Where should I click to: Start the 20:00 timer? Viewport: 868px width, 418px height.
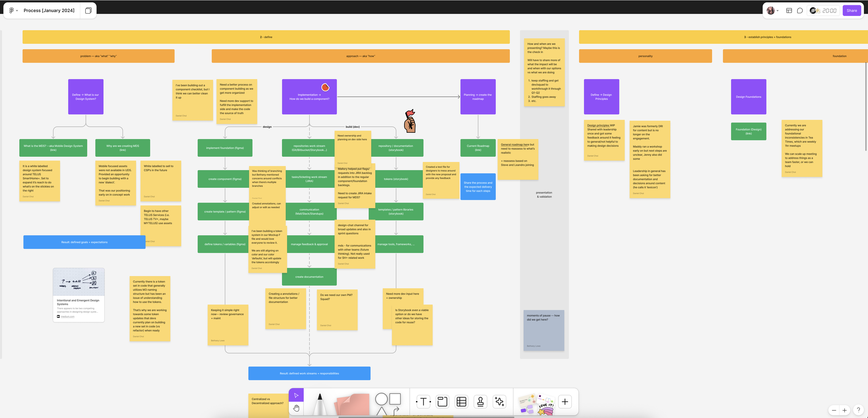pyautogui.click(x=829, y=10)
